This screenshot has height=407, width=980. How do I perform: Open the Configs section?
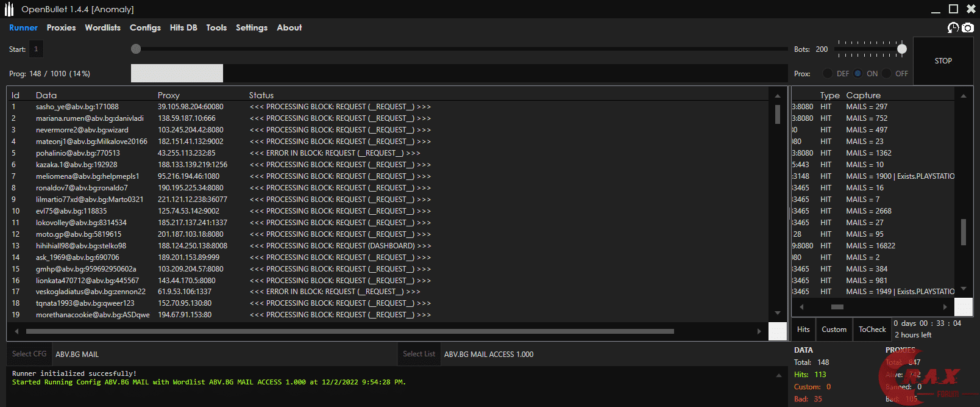pyautogui.click(x=145, y=27)
